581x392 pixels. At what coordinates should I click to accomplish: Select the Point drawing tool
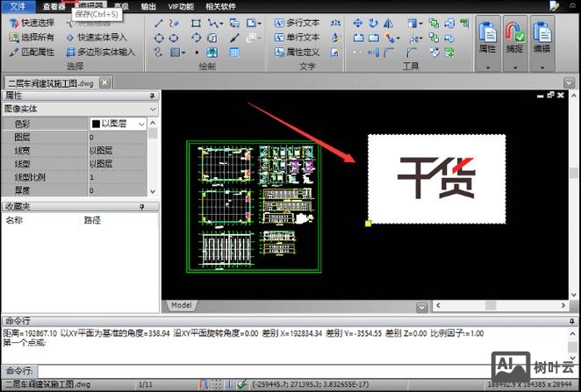coord(197,53)
